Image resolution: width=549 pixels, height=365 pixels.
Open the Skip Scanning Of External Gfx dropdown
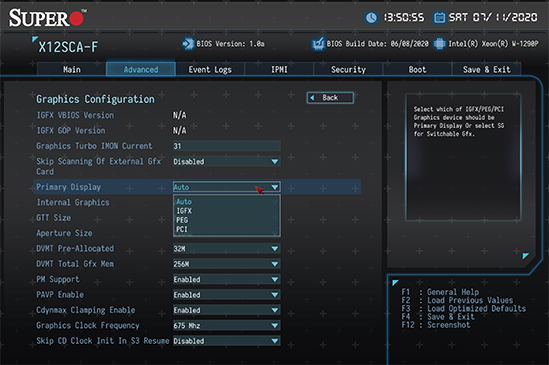[x=227, y=161]
